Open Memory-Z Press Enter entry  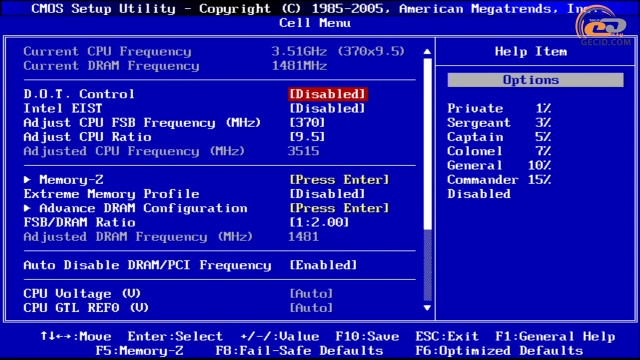pyautogui.click(x=340, y=180)
